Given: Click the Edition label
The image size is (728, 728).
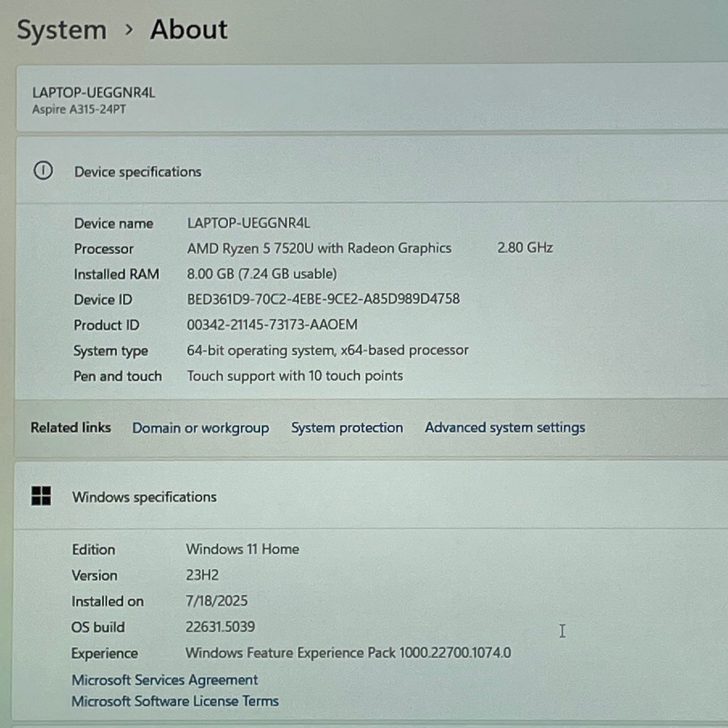Looking at the screenshot, I should point(94,550).
